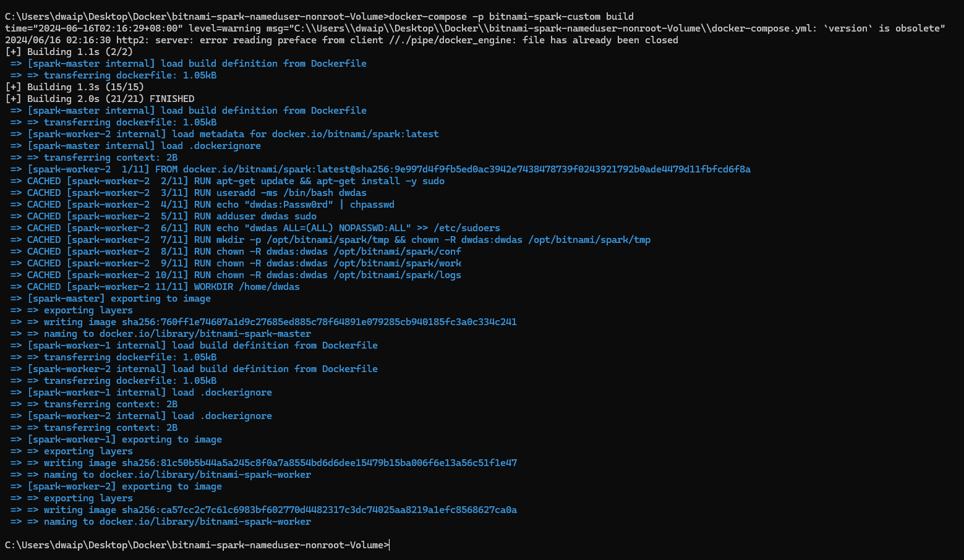Screen dimensions: 964x560
Task: Click the http2 server error message line
Action: click(340, 40)
